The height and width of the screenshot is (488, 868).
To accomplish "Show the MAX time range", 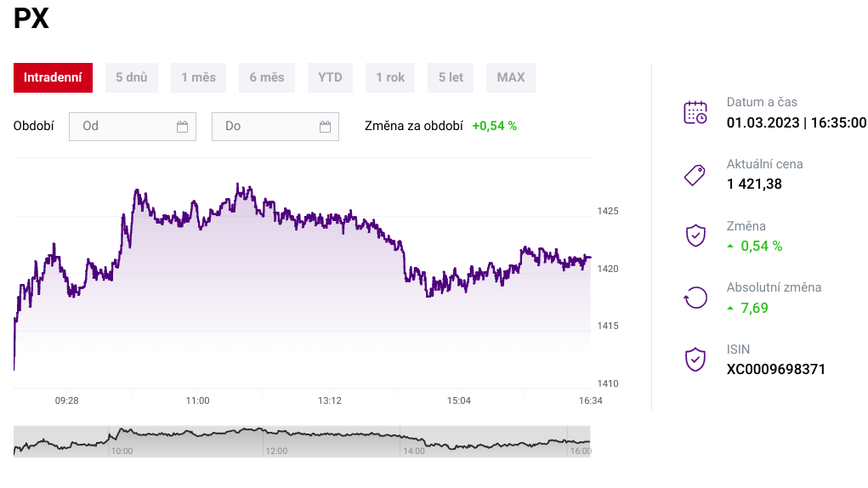I will 511,77.
